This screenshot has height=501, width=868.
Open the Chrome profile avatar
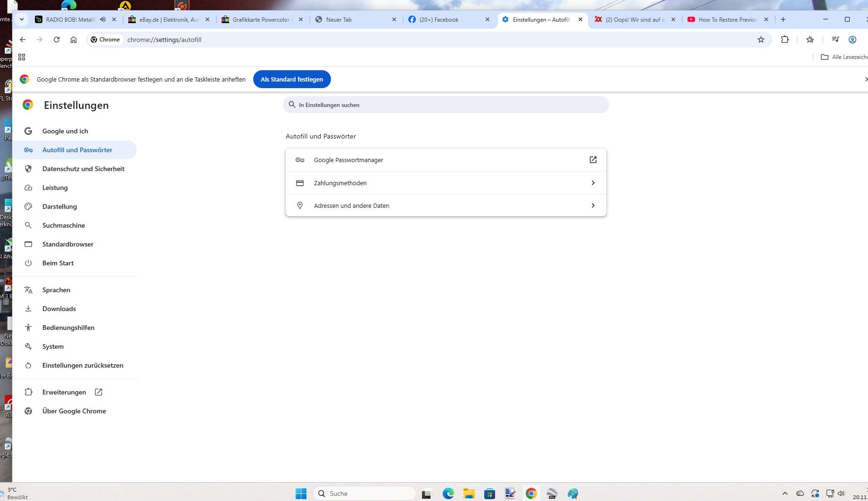pyautogui.click(x=852, y=40)
